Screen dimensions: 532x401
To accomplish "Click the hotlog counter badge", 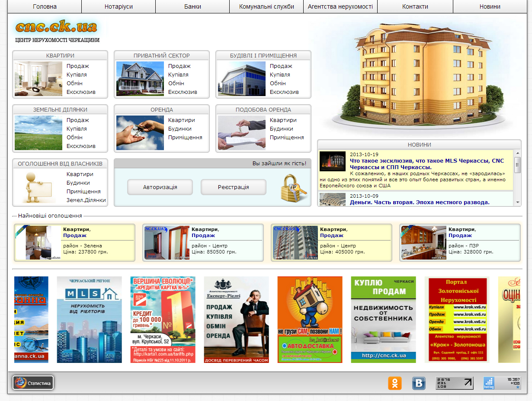I will (502, 383).
